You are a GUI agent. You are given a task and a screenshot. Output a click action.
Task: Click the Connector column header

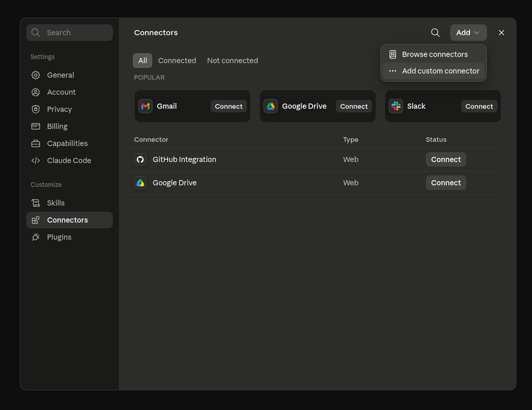pos(151,139)
